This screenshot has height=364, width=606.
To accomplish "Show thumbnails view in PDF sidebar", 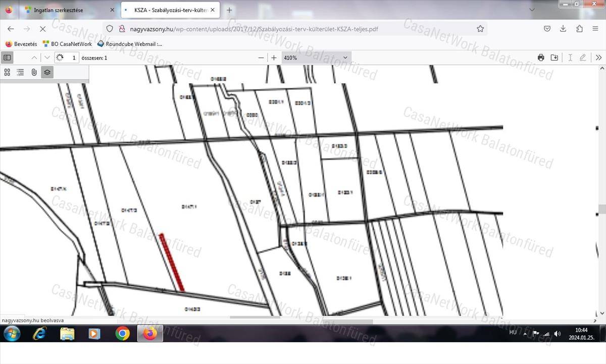I will tap(7, 72).
